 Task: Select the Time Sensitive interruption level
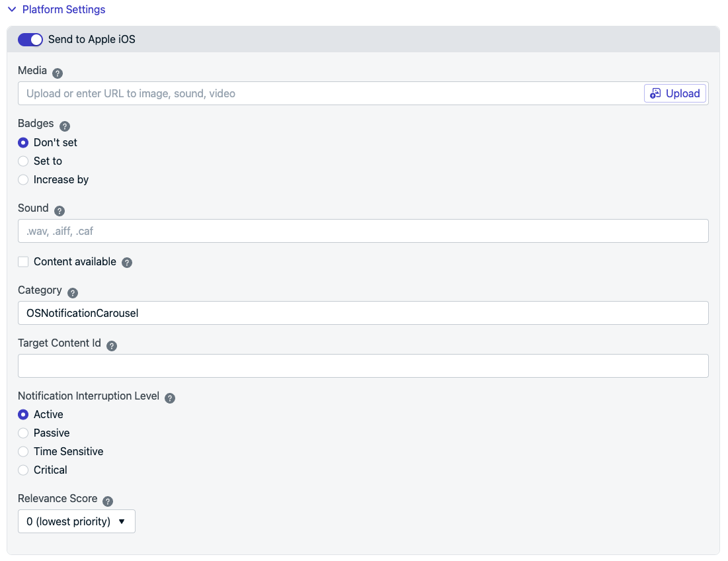23,451
